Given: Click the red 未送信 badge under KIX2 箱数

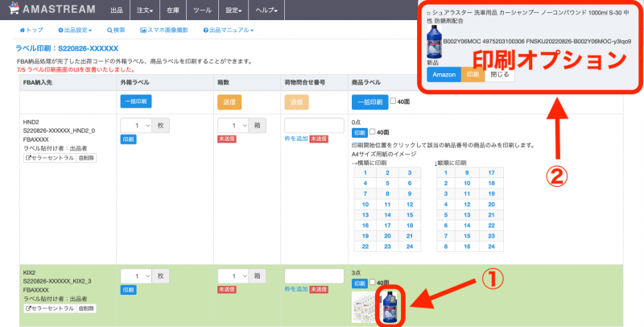Looking at the screenshot, I should (x=227, y=289).
